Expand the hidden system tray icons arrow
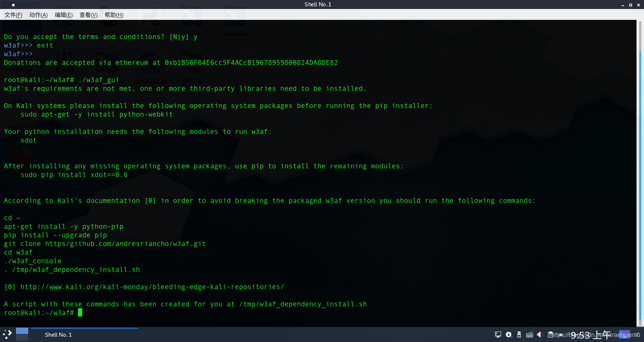The image size is (644, 342). (561, 335)
